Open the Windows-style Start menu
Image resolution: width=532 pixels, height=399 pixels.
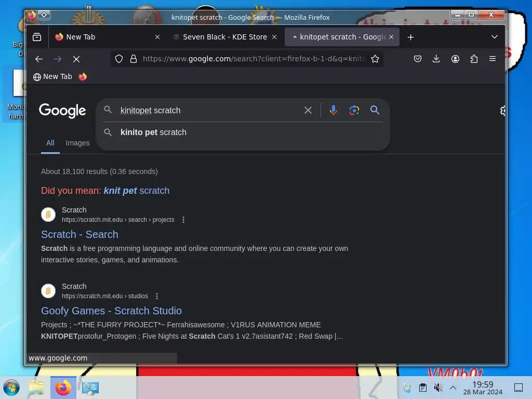tap(11, 388)
